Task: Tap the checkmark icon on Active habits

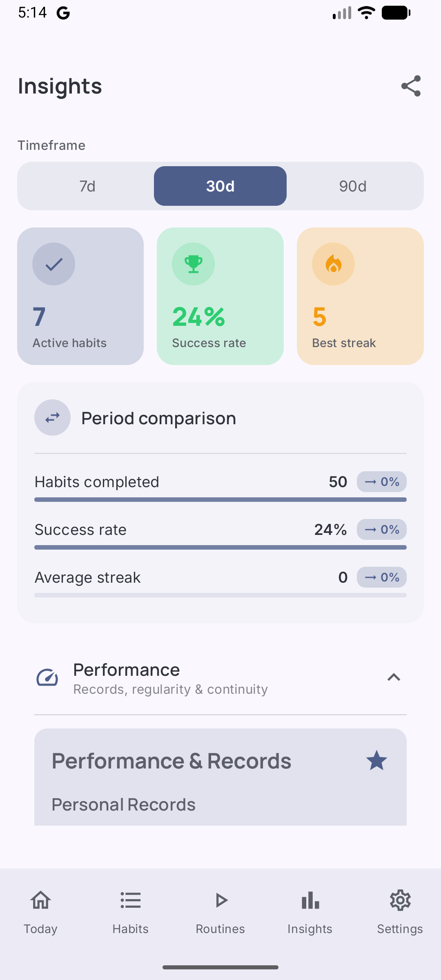Action: point(54,264)
